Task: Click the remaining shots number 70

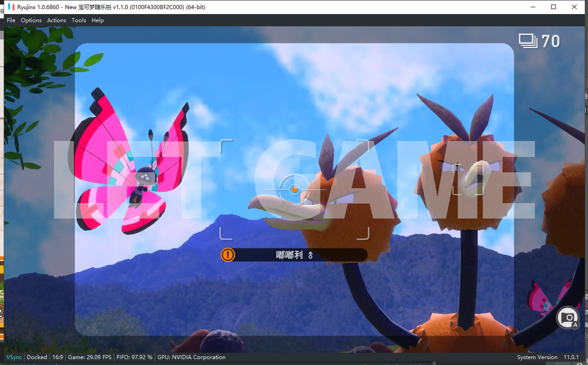Action: [551, 42]
